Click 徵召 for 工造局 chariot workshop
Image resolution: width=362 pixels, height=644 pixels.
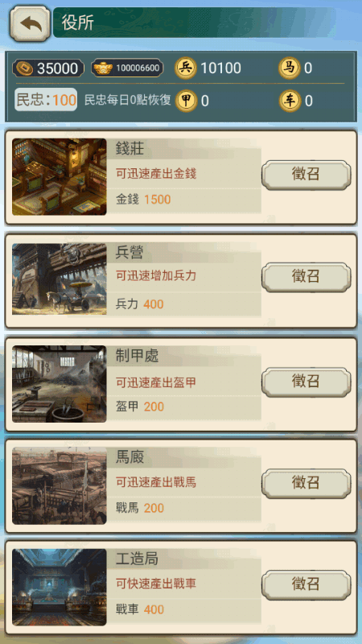click(306, 584)
